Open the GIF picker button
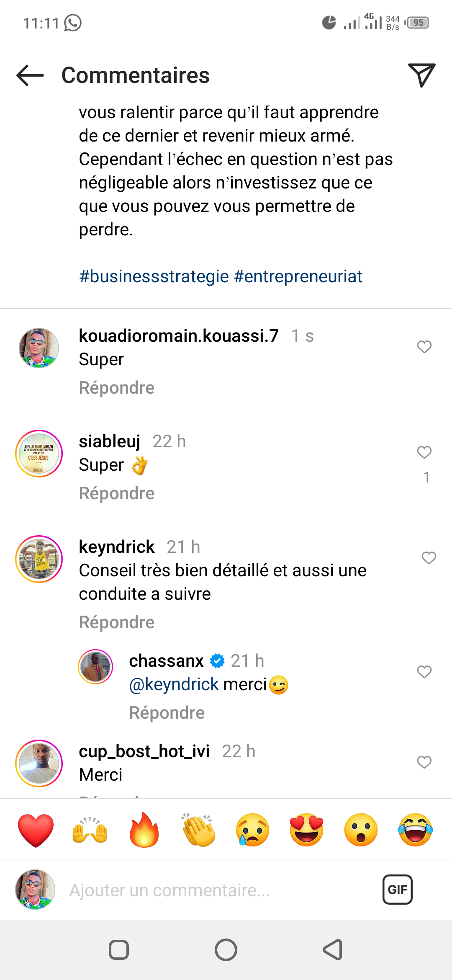Screen dimensions: 452x980 [x=397, y=889]
